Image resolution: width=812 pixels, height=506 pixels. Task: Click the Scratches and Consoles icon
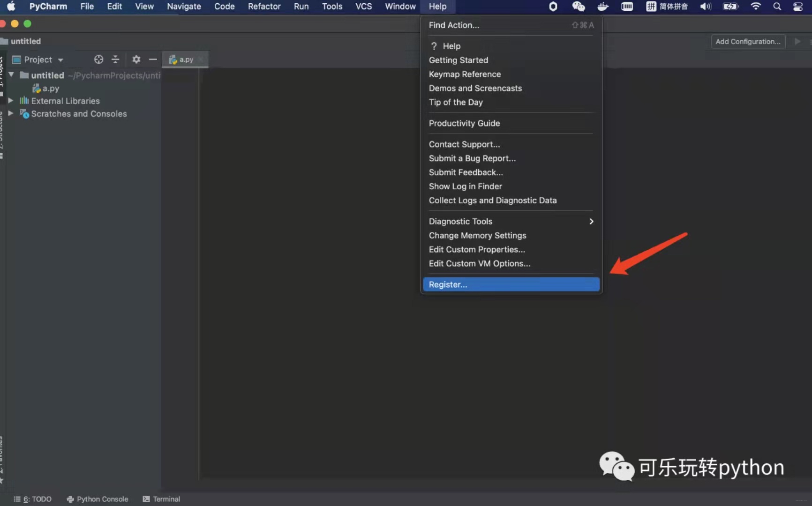24,114
